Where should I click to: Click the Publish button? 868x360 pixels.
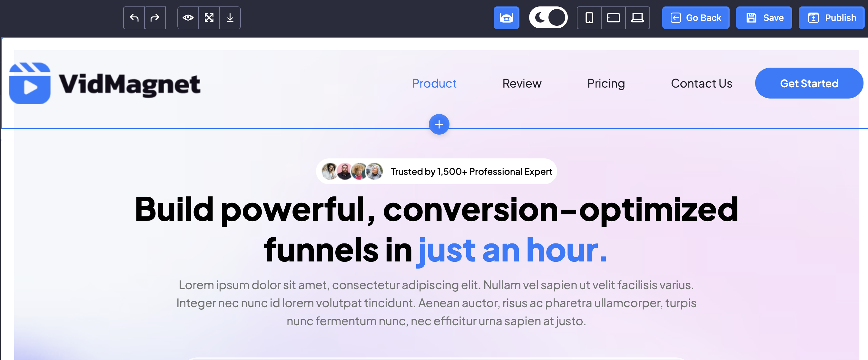click(832, 18)
